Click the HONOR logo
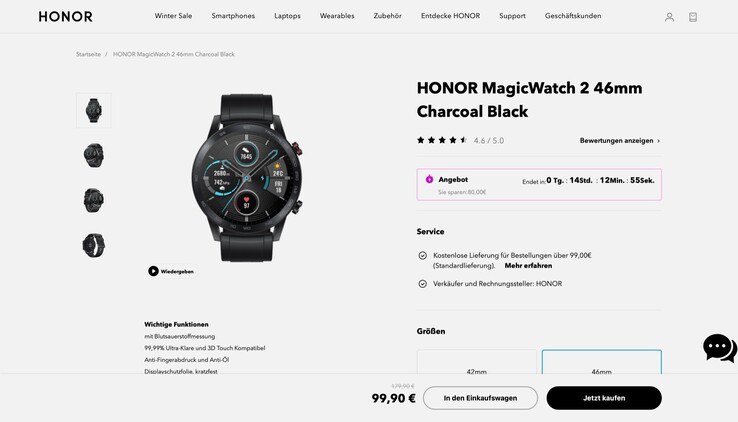The height and width of the screenshot is (422, 738). [x=65, y=16]
